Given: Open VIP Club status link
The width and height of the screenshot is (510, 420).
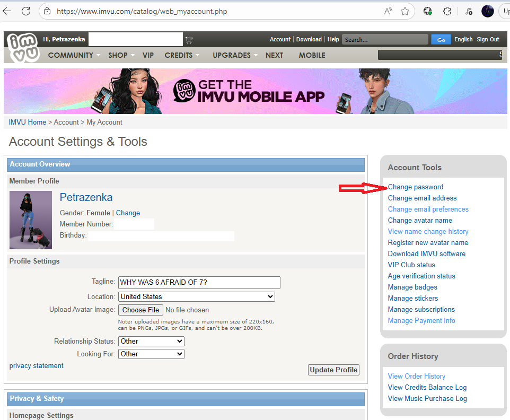Looking at the screenshot, I should click(411, 265).
